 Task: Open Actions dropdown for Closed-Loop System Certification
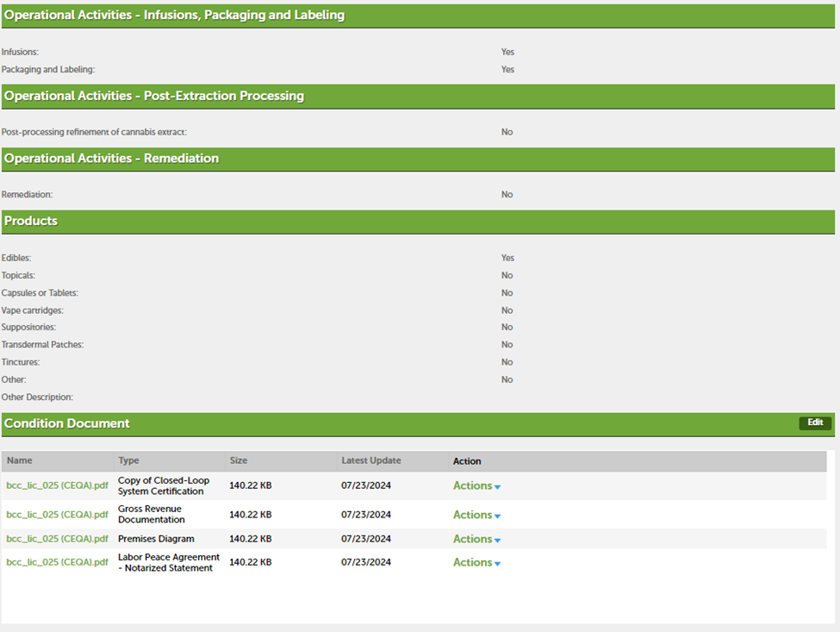[476, 486]
